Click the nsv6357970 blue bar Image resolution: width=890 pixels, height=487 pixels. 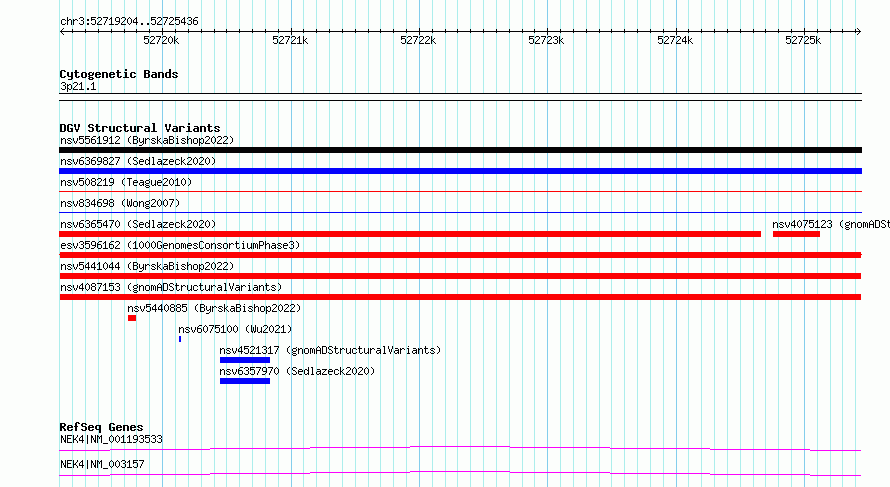click(x=245, y=381)
